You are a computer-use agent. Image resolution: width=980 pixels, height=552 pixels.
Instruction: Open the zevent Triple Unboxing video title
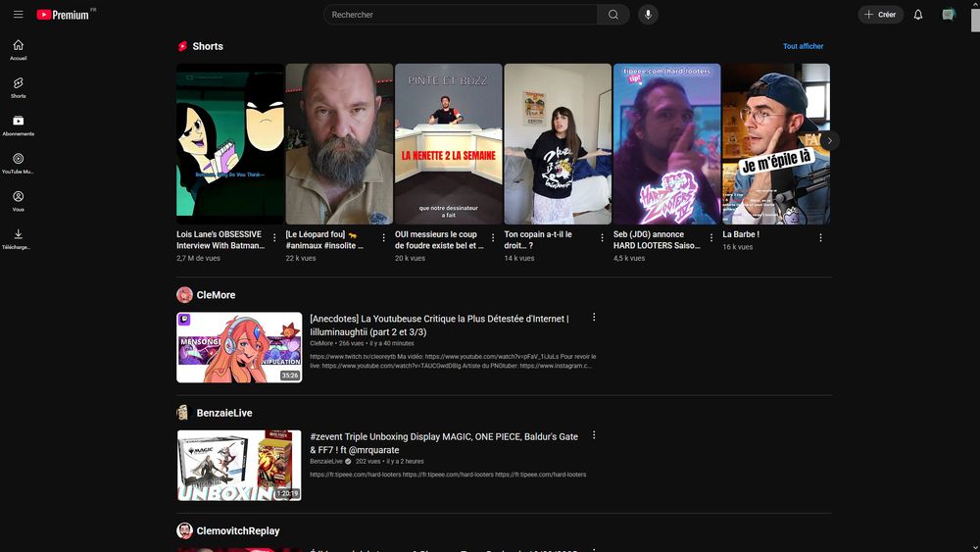[x=444, y=443]
